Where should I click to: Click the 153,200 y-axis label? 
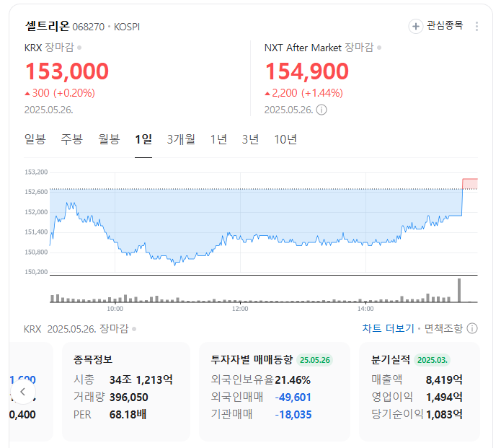36,172
